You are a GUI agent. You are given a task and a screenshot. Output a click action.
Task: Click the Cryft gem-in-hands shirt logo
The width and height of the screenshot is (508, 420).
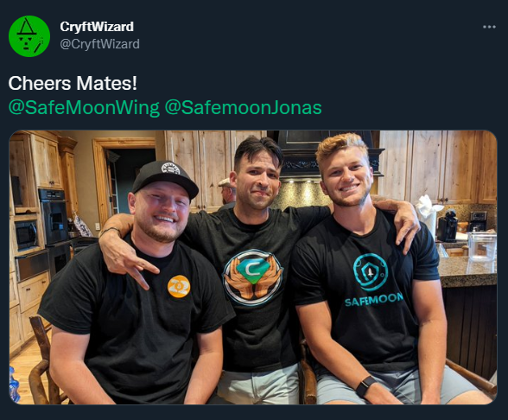coord(252,277)
